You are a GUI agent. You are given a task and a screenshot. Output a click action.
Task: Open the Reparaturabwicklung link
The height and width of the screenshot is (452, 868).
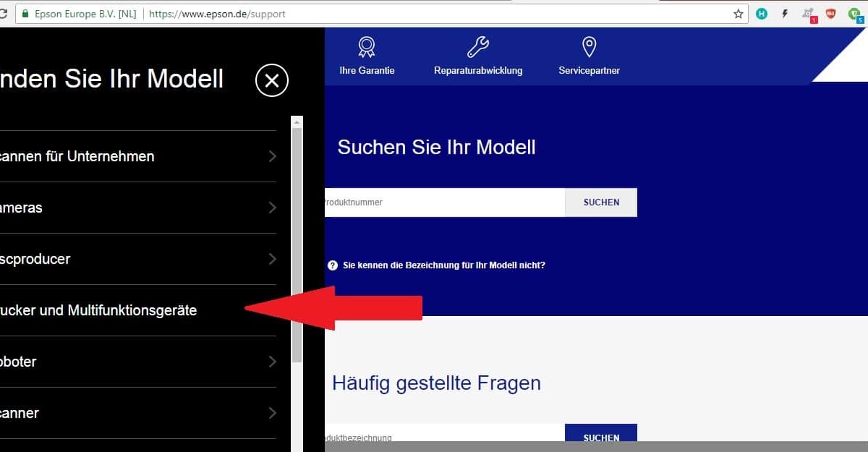coord(478,71)
